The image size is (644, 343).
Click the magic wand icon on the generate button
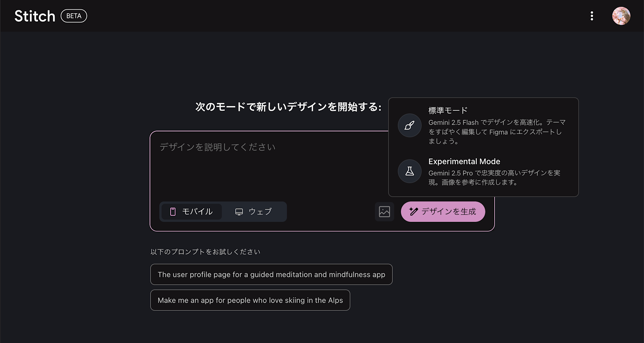pyautogui.click(x=413, y=212)
